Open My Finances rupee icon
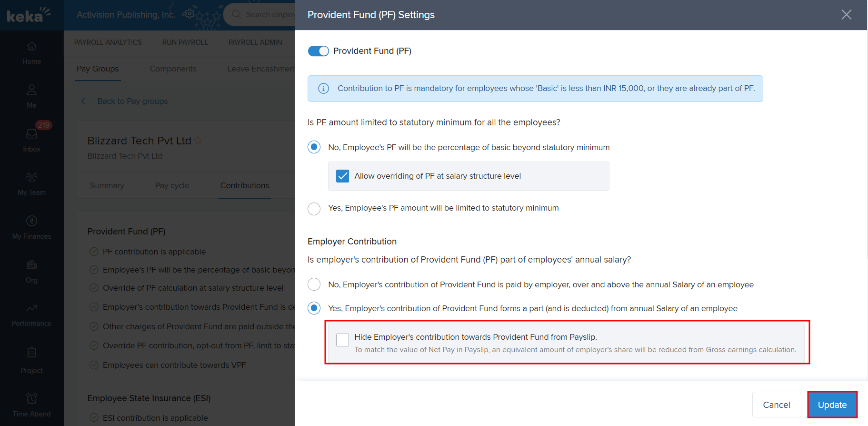The image size is (868, 426). point(31,221)
